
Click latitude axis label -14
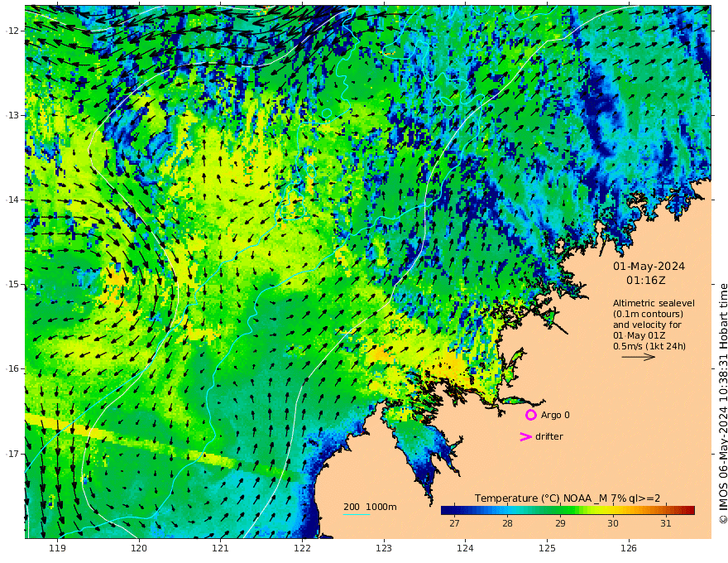click(x=12, y=200)
